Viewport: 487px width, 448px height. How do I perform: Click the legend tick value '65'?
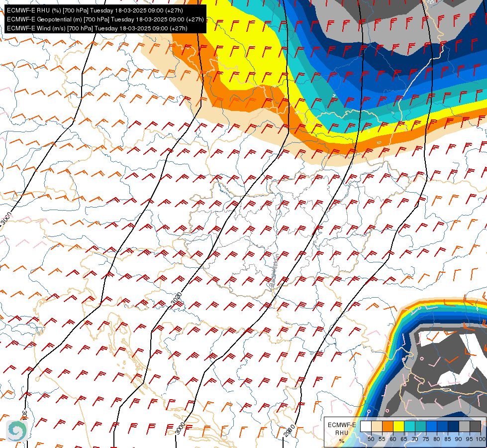[x=404, y=439]
